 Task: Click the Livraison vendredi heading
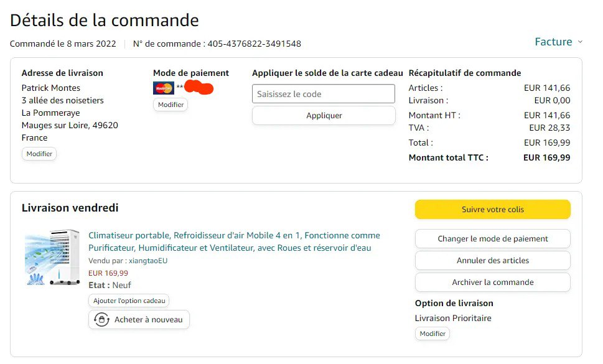click(70, 208)
